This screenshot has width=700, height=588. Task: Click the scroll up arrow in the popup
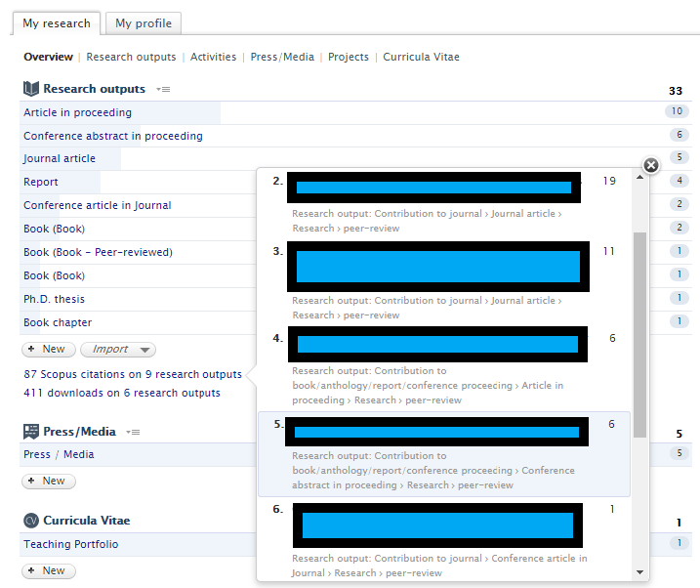[x=639, y=177]
